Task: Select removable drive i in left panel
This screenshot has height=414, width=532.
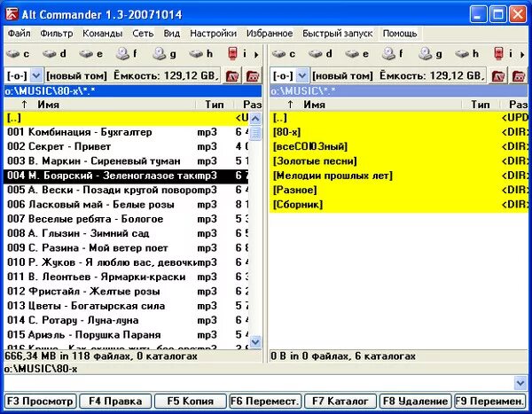Action: click(237, 53)
